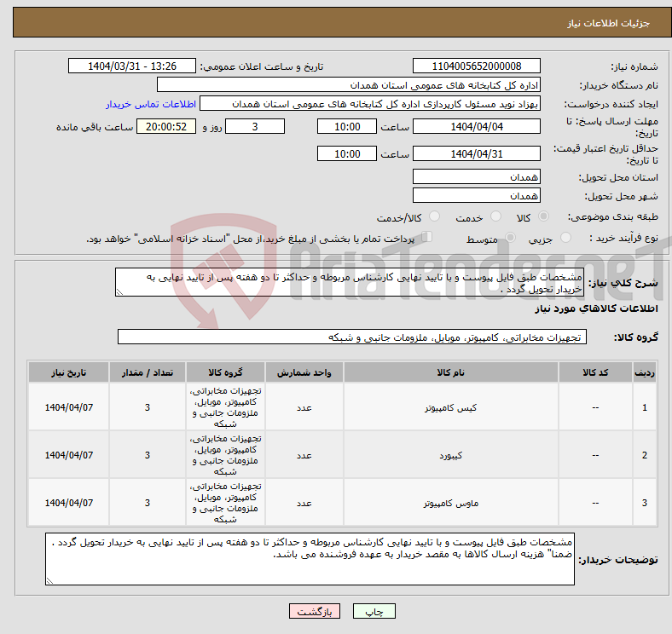Click the resize handle of توضیحات خریدار box
This screenshot has width=672, height=634.
(x=49, y=581)
